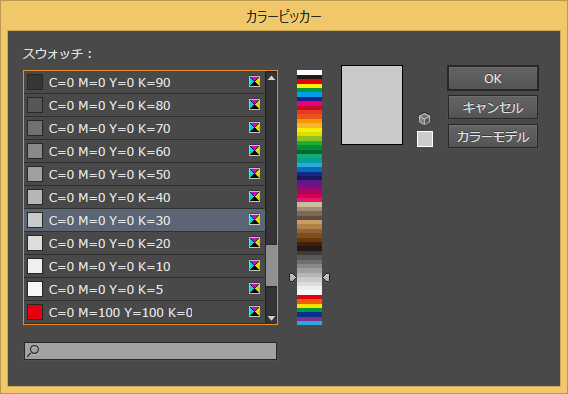Image resolution: width=568 pixels, height=394 pixels.
Task: Click the scroll down arrow of the swatch list
Action: [271, 318]
